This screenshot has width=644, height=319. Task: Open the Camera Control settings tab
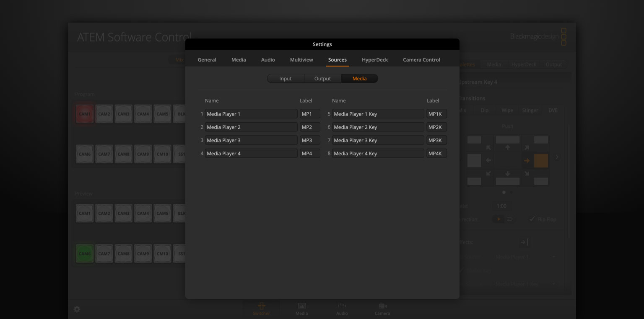[421, 60]
